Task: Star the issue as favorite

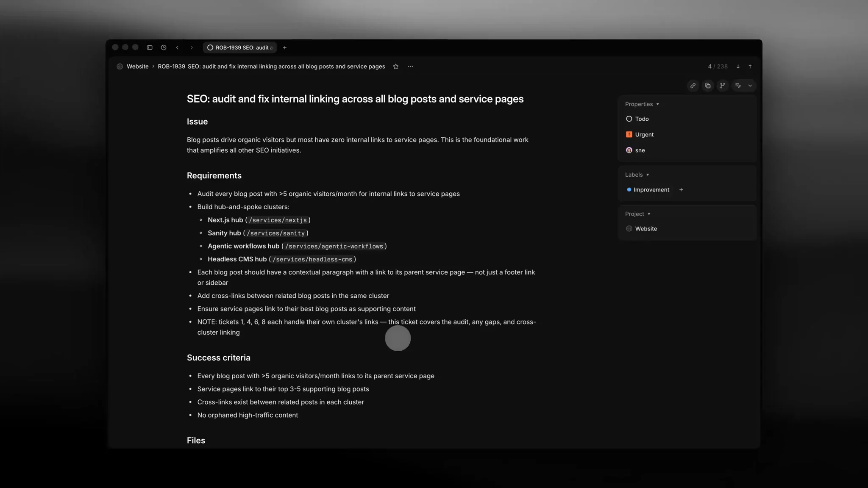Action: coord(395,67)
